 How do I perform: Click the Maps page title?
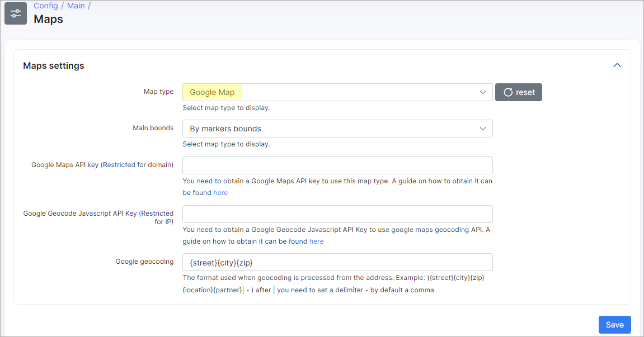(49, 19)
